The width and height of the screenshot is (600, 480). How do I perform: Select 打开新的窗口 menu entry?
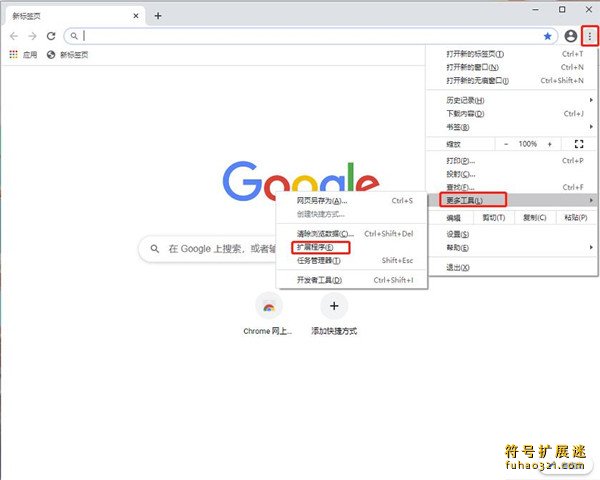pos(512,67)
